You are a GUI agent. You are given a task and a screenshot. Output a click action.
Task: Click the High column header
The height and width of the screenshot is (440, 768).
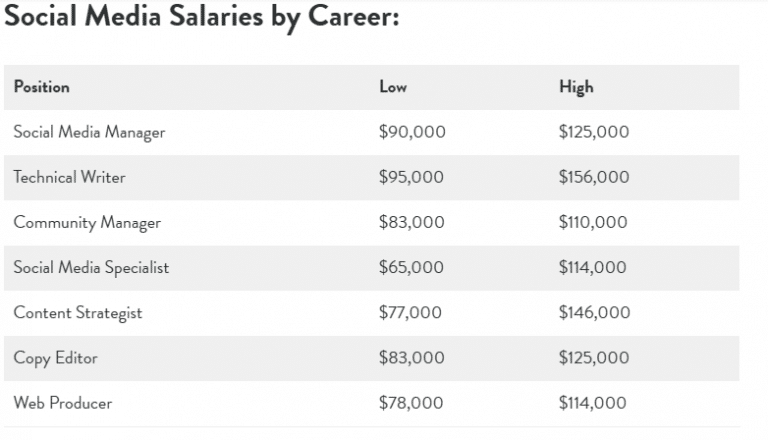(576, 87)
